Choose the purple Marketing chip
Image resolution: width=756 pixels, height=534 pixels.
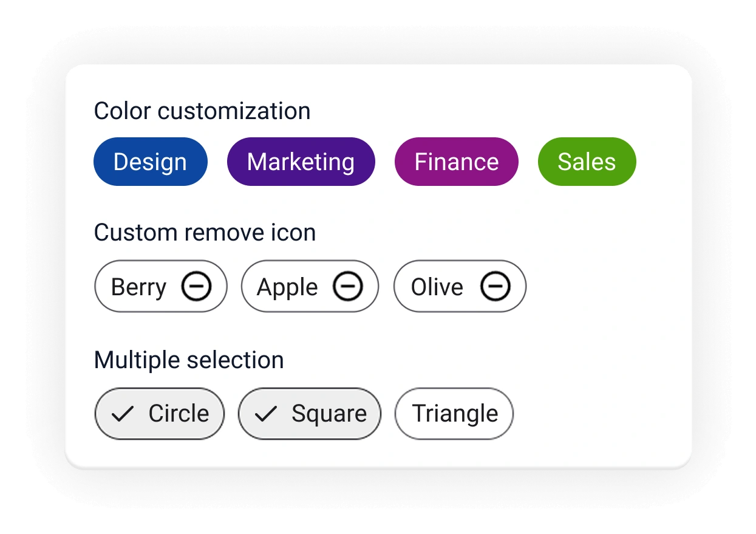301,162
